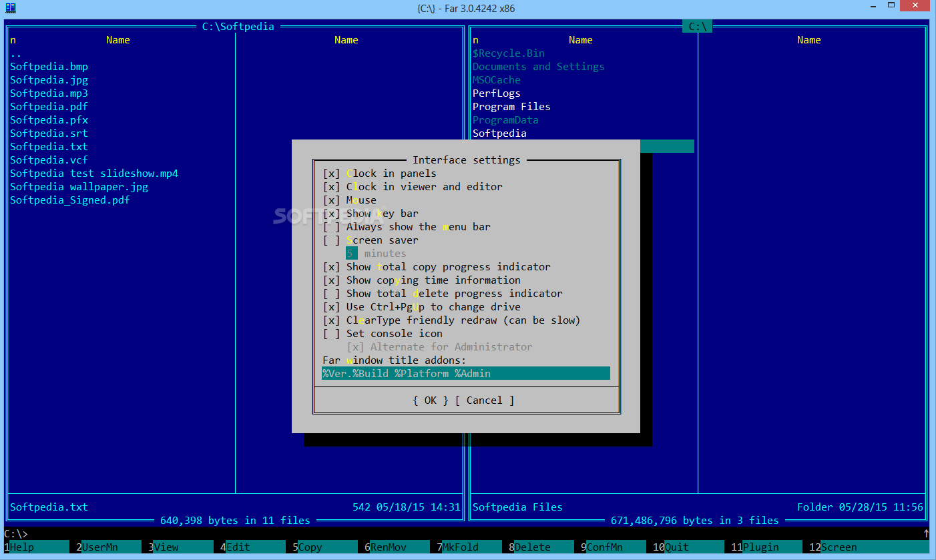Click the 8 Delete key bar item

coord(541,547)
